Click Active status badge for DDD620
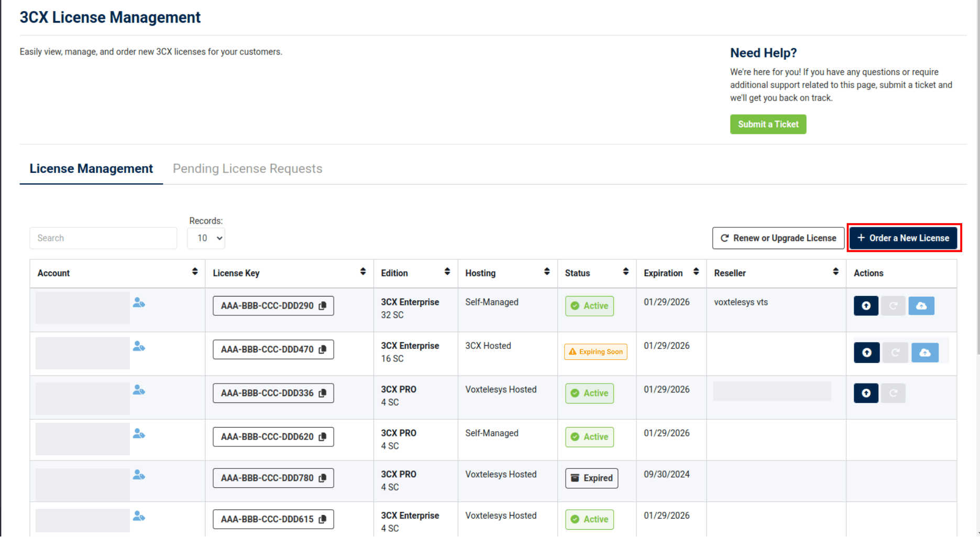The width and height of the screenshot is (980, 537). pos(589,437)
